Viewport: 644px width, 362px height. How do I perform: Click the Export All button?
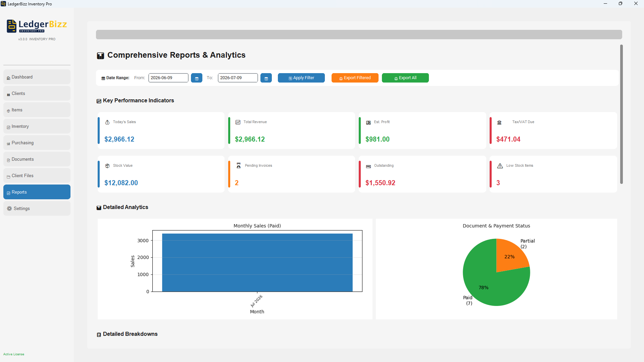tap(405, 78)
